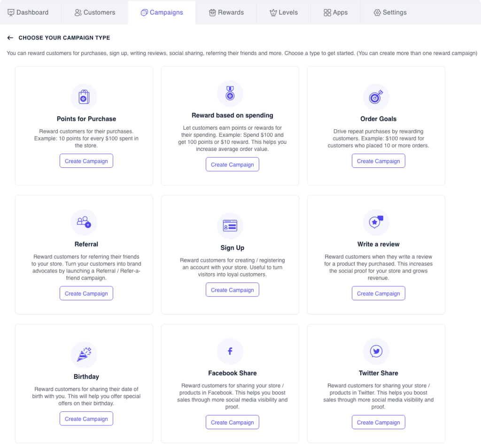Create a Sign Up campaign
Viewport: 481px width, 448px height.
point(232,290)
